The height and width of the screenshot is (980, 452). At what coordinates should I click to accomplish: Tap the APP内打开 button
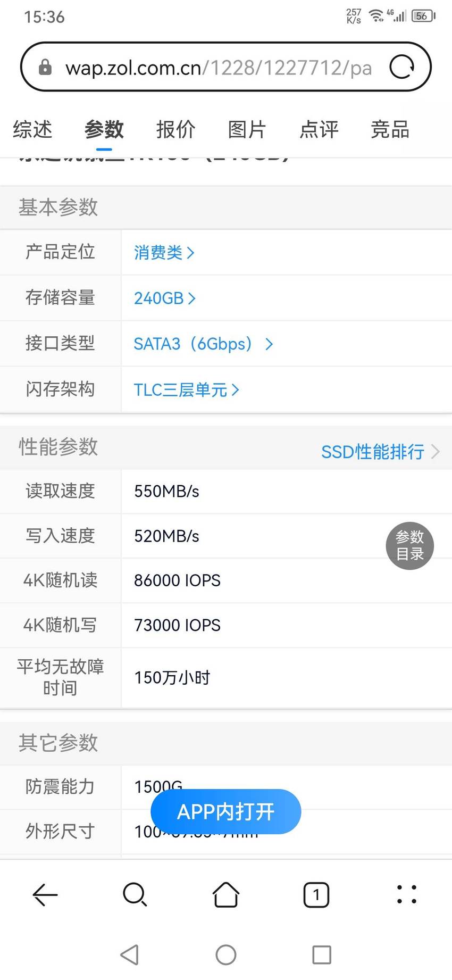coord(226,811)
